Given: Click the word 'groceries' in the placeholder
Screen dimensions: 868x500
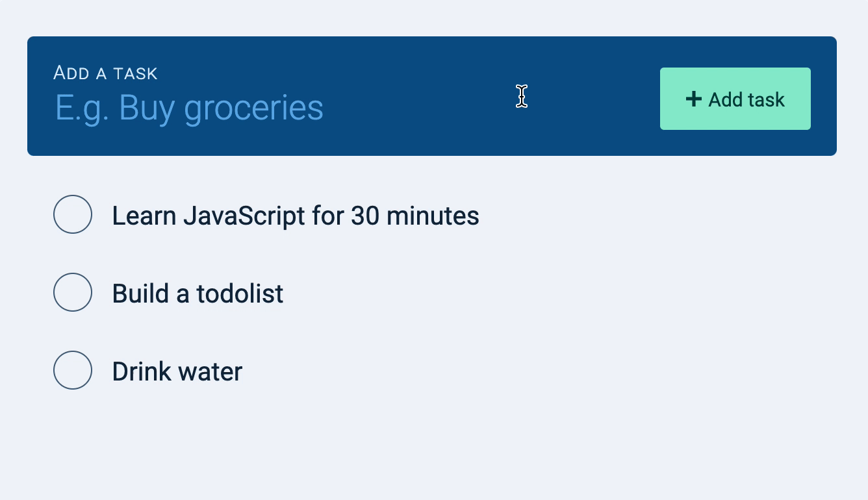Looking at the screenshot, I should coord(253,108).
